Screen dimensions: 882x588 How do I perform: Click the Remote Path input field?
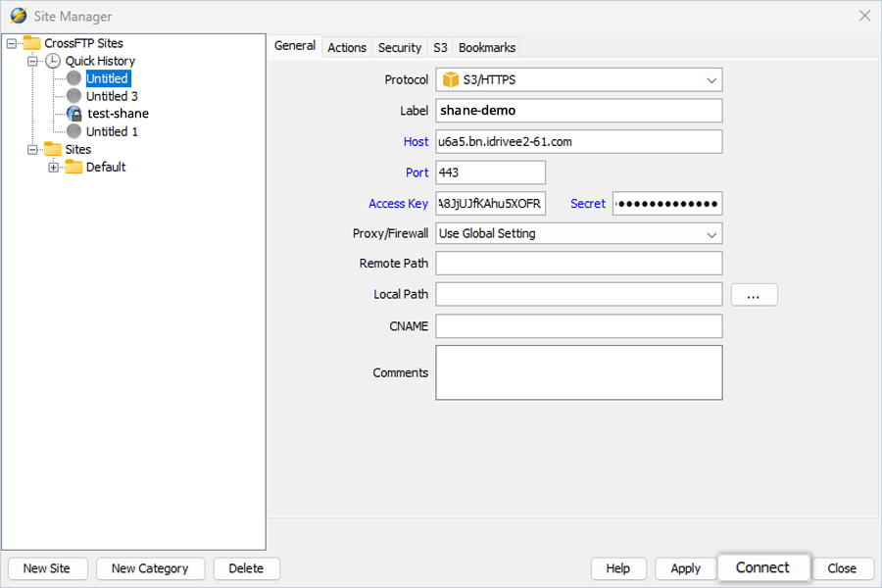(579, 264)
